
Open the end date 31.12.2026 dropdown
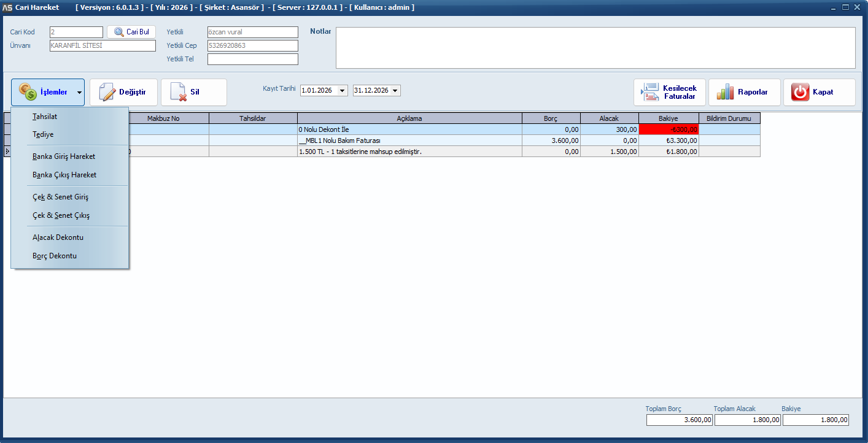click(x=395, y=91)
